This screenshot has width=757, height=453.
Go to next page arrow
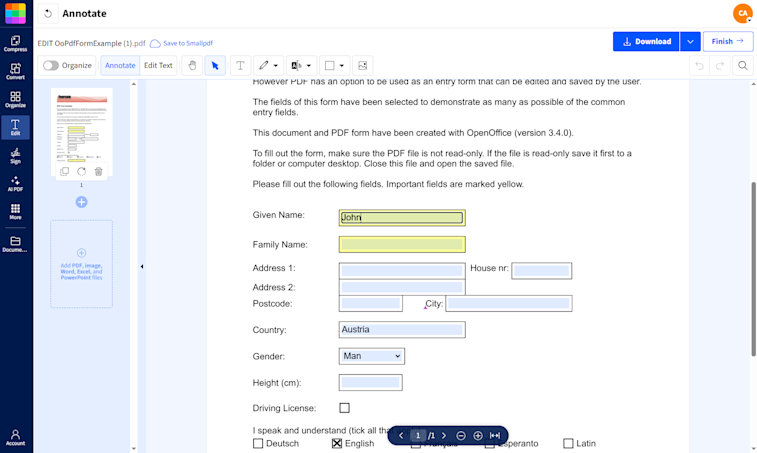tap(444, 436)
